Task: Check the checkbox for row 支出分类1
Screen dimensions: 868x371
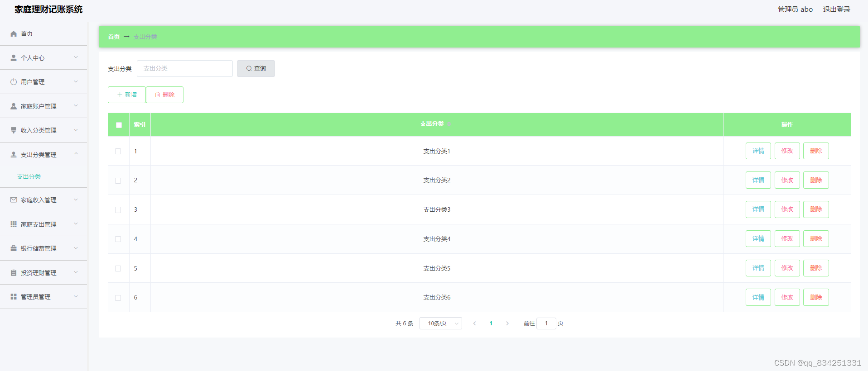Action: 118,152
